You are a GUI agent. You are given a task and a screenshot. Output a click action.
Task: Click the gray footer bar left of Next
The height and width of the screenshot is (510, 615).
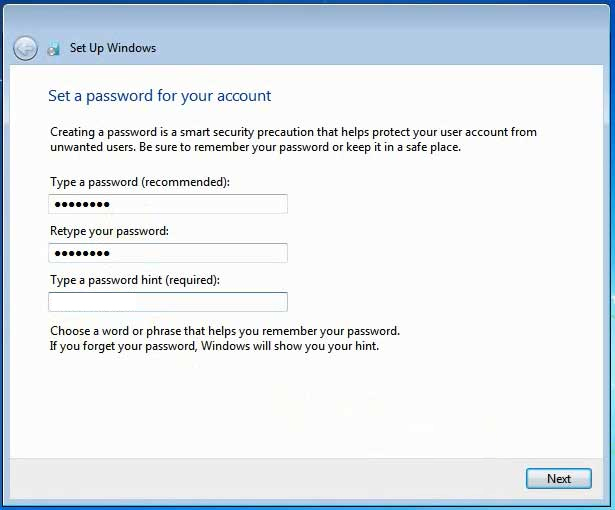coord(260,478)
